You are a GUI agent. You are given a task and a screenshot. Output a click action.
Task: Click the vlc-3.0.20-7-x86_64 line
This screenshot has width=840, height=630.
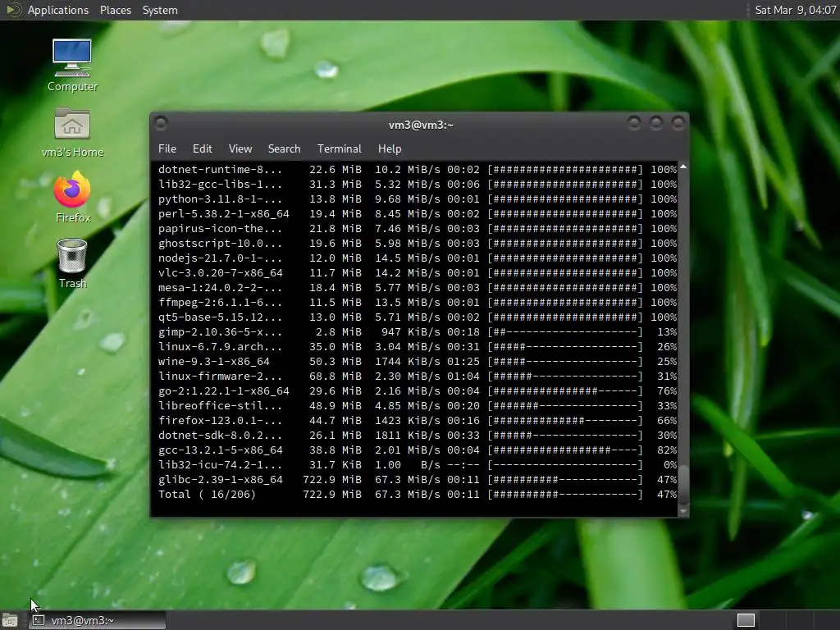[418, 272]
